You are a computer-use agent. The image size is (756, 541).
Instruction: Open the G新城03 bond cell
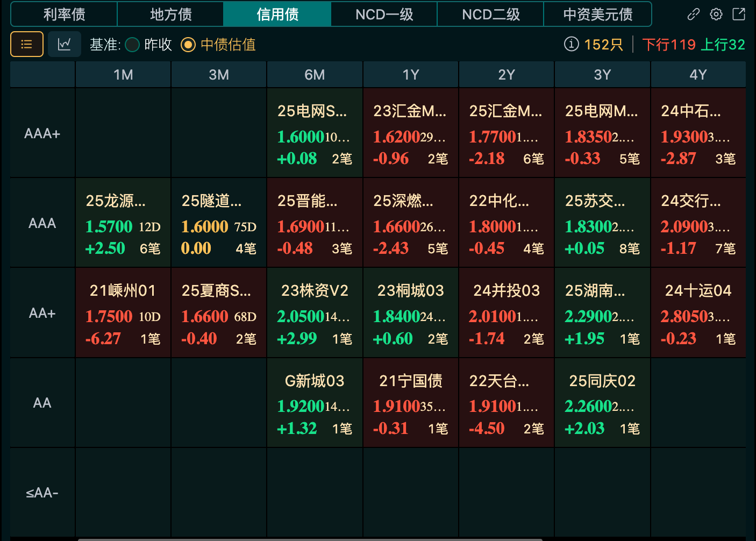315,403
